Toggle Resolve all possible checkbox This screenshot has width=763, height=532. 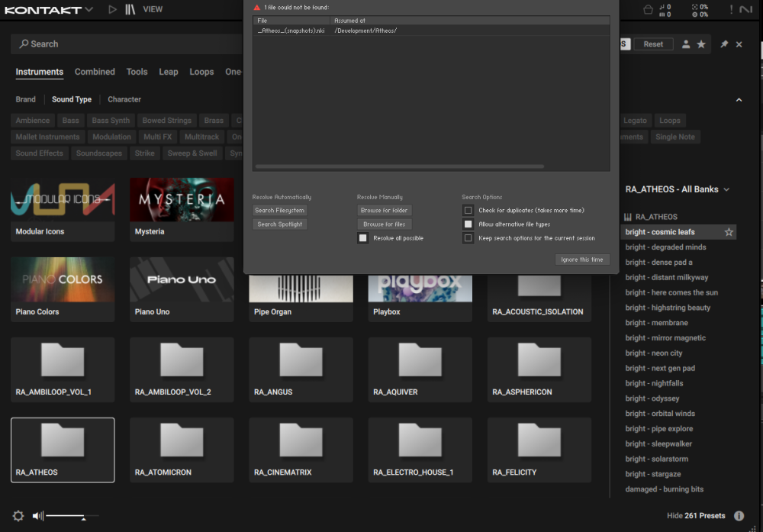point(363,238)
